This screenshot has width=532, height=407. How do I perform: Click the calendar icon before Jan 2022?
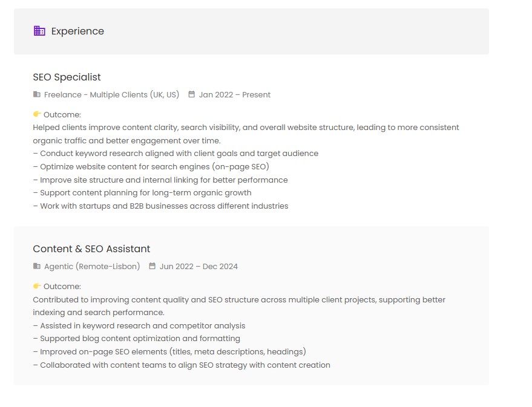click(x=192, y=94)
